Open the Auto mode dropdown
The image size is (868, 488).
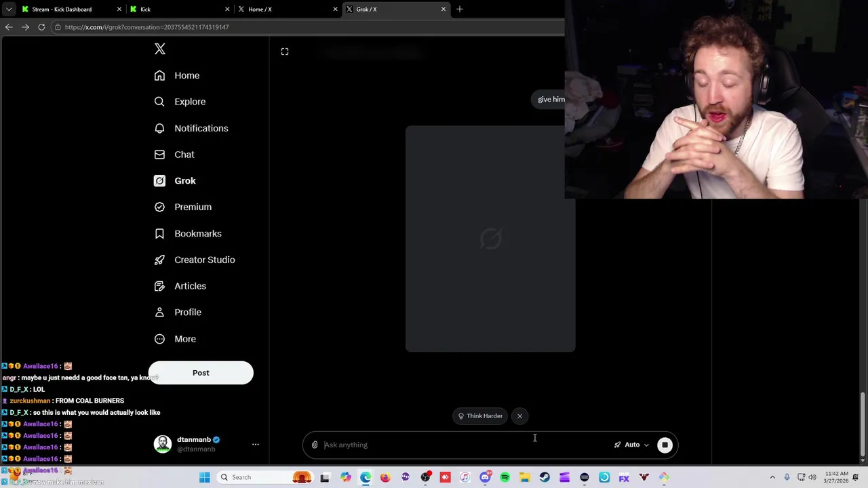pos(631,445)
